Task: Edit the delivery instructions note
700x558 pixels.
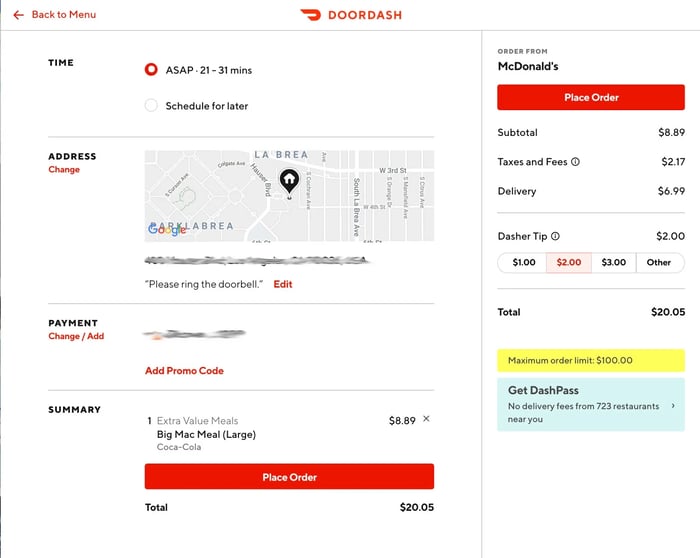Action: point(283,284)
